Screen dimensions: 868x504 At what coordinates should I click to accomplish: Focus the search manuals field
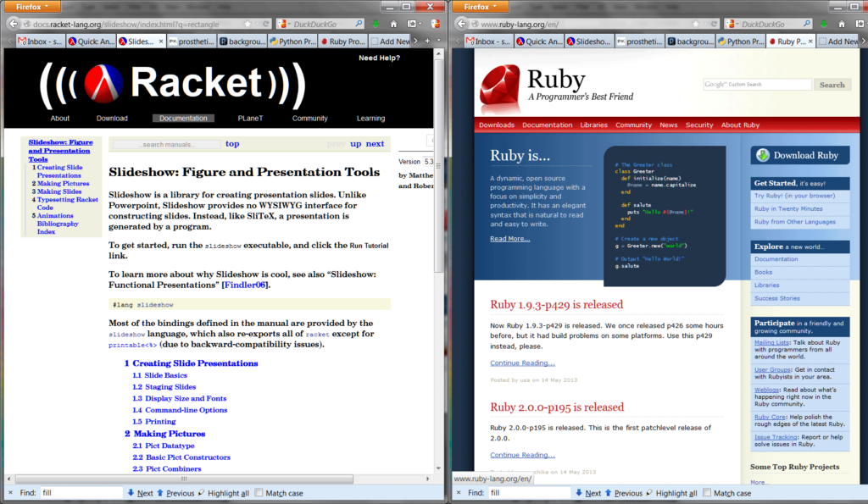pos(167,144)
